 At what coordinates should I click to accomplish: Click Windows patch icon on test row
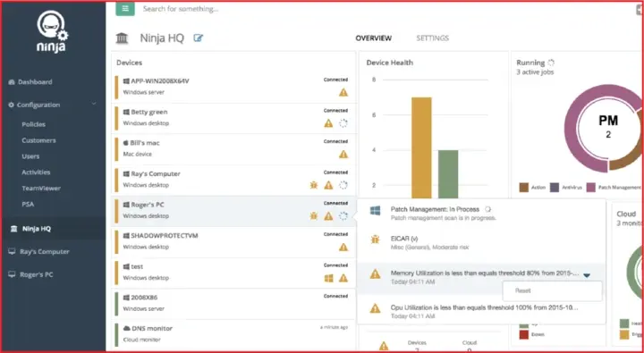pos(328,278)
